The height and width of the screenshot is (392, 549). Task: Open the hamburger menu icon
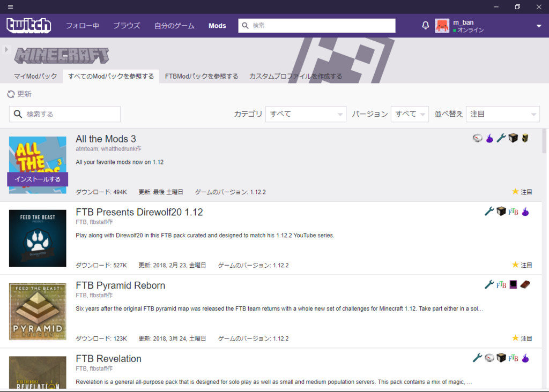point(10,6)
